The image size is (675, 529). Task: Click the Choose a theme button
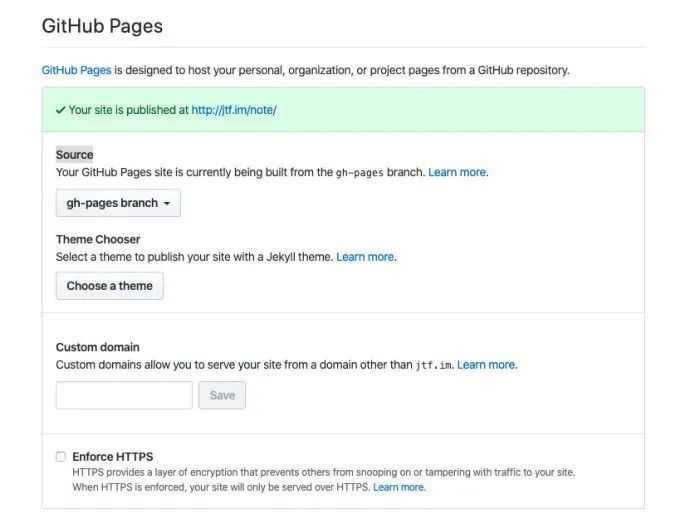(110, 286)
